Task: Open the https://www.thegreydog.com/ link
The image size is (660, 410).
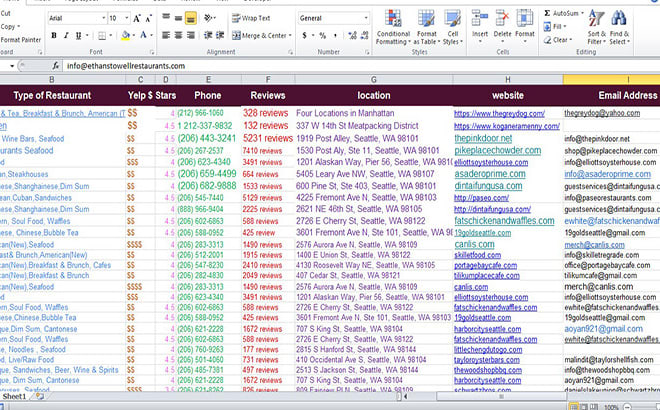Action: point(499,113)
